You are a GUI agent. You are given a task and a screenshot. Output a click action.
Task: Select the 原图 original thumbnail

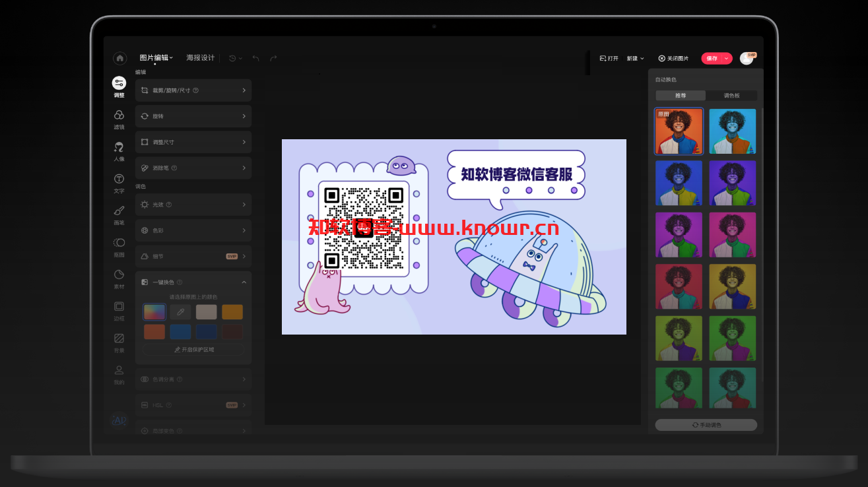(679, 131)
